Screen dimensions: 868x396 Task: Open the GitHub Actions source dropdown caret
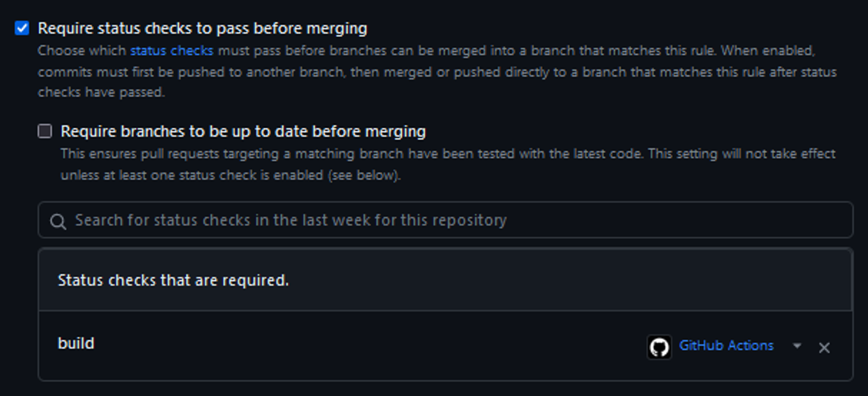[798, 346]
